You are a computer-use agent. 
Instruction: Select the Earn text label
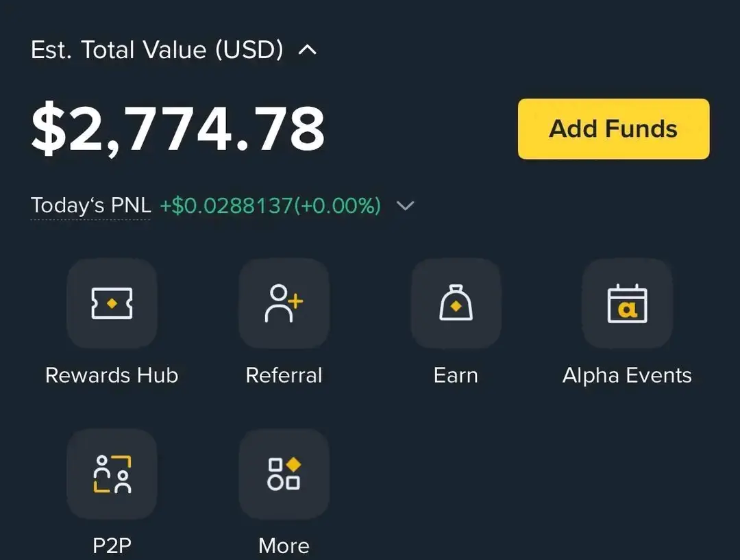tap(456, 375)
